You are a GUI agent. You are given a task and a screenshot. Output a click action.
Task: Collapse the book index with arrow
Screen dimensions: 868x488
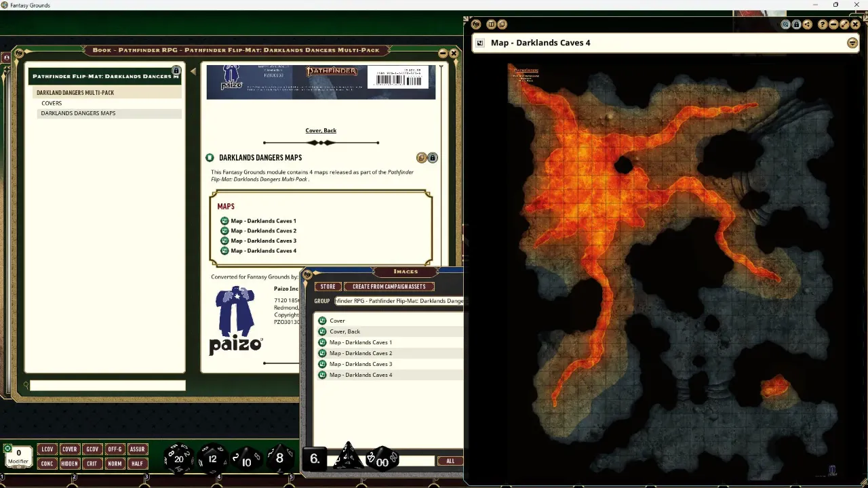[193, 71]
